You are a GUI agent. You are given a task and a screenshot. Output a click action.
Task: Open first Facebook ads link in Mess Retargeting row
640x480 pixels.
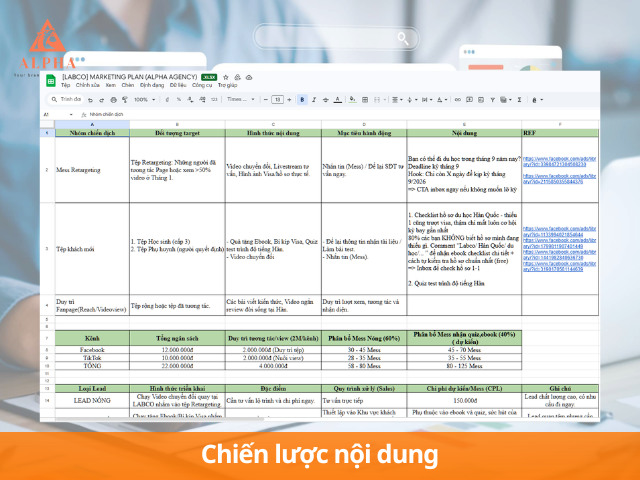559,161
